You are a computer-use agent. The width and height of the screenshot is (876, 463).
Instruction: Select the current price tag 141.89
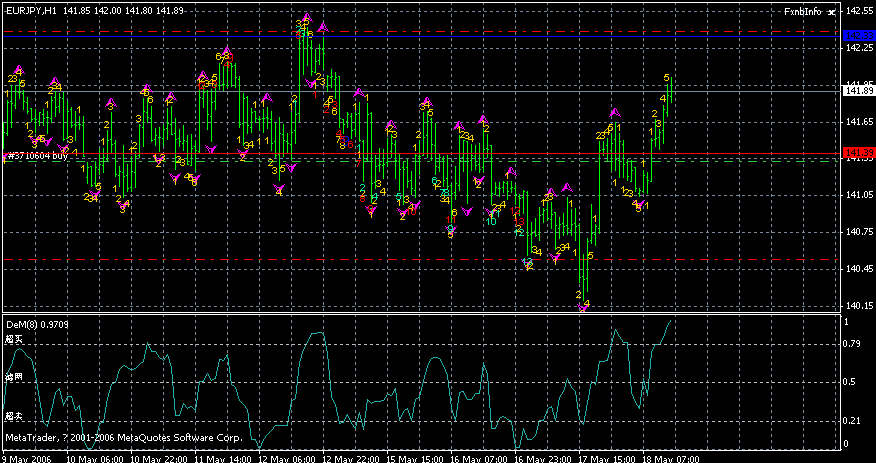(x=859, y=91)
